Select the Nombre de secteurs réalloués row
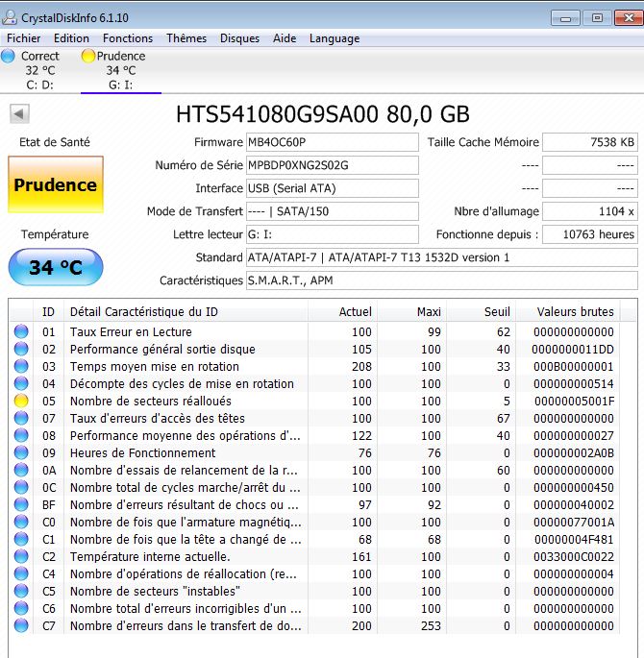 click(x=150, y=401)
